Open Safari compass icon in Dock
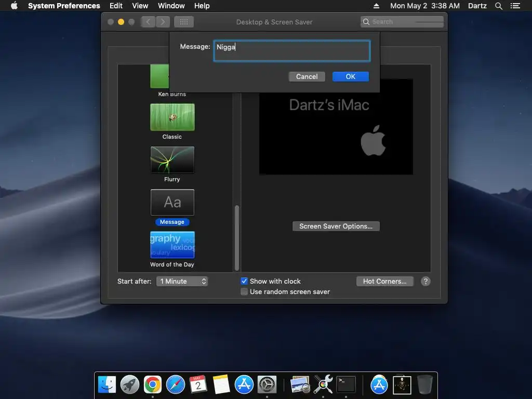Screen dimensions: 532x399 tap(176, 385)
